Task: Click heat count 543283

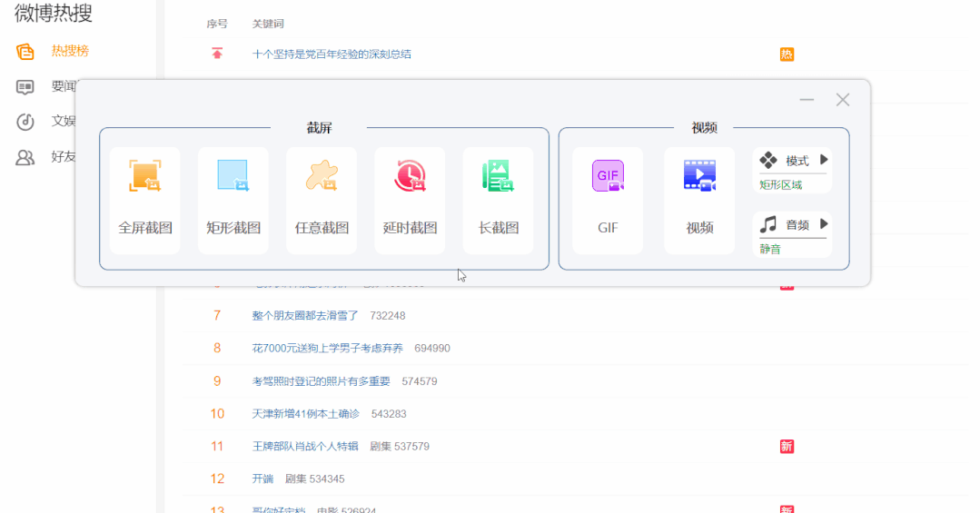Action: point(389,414)
